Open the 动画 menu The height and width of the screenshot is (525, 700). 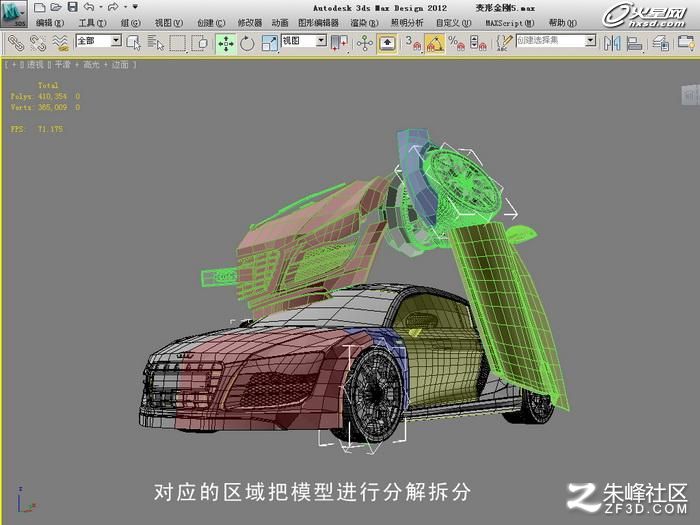point(280,22)
